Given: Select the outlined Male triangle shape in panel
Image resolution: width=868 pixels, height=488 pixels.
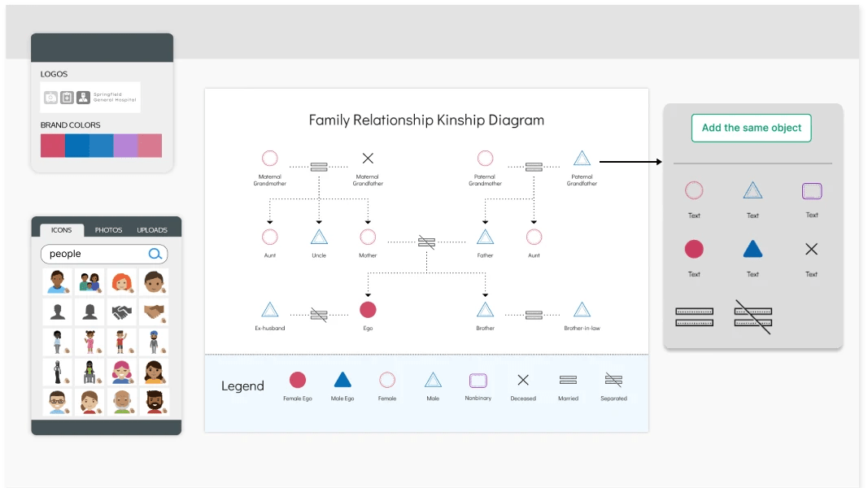Looking at the screenshot, I should (x=752, y=190).
